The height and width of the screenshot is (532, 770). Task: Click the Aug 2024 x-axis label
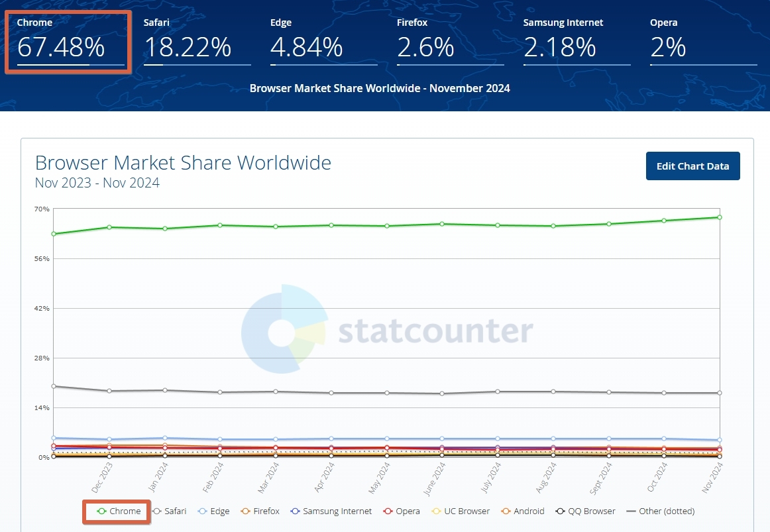[x=546, y=478]
